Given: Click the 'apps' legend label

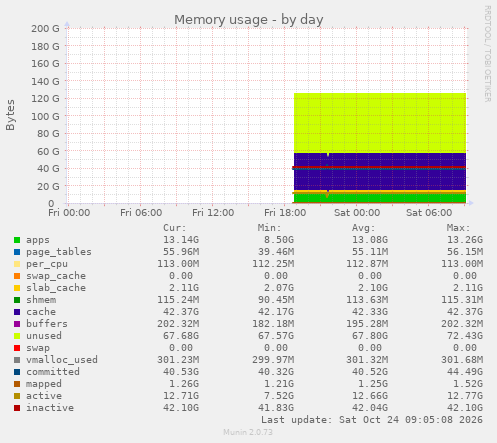Looking at the screenshot, I should pyautogui.click(x=38, y=240).
